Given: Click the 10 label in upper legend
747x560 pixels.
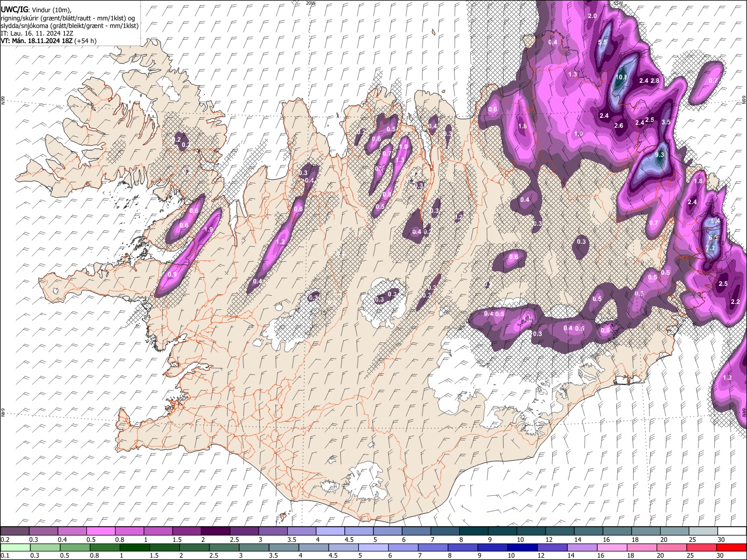Looking at the screenshot, I should click(520, 540).
